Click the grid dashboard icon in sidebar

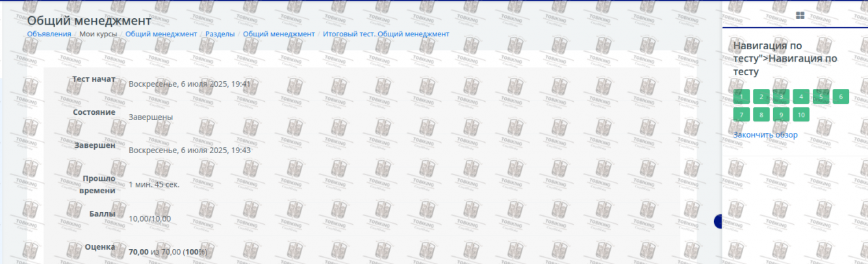click(x=800, y=16)
